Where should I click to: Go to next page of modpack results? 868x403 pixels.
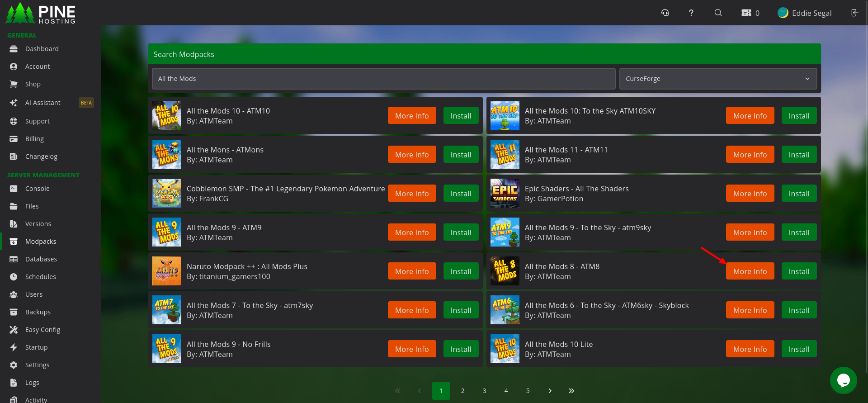pos(550,391)
